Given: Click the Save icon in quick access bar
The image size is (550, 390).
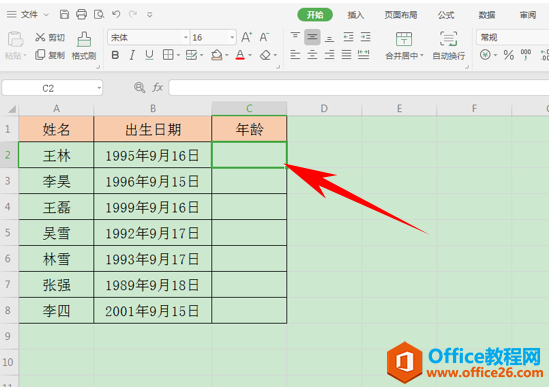Looking at the screenshot, I should click(x=64, y=14).
